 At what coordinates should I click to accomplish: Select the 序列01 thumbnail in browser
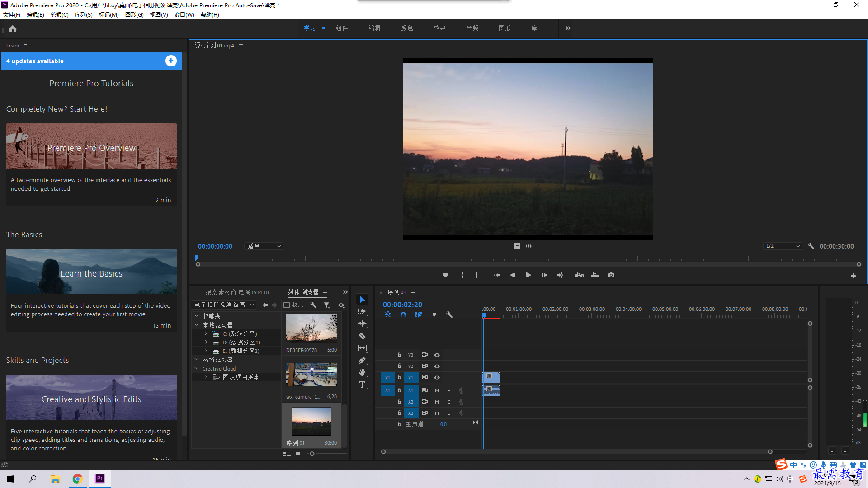[311, 421]
